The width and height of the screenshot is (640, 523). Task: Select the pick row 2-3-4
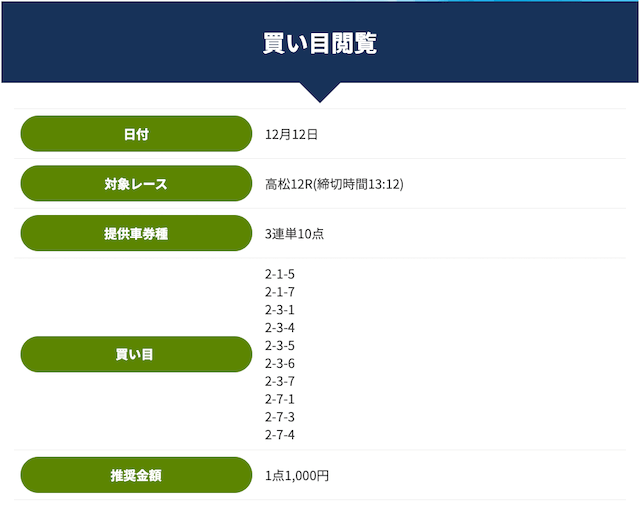[x=280, y=327]
